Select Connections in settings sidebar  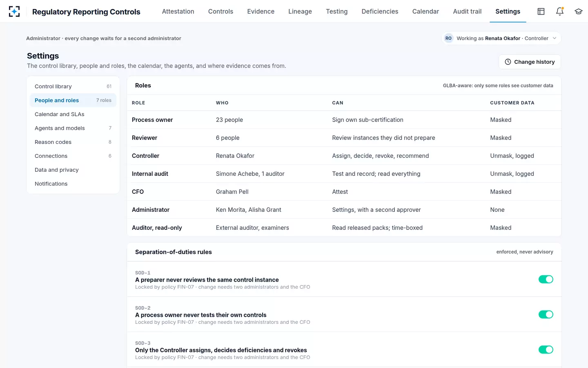pyautogui.click(x=73, y=156)
